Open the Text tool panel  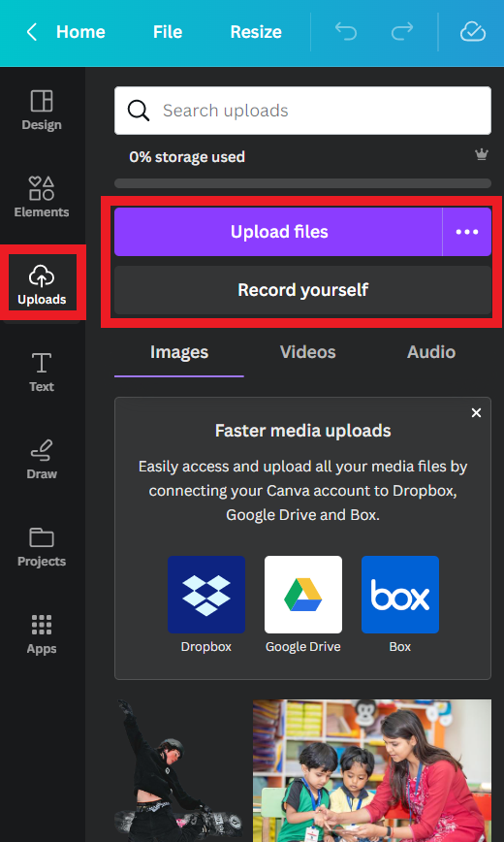pos(42,372)
